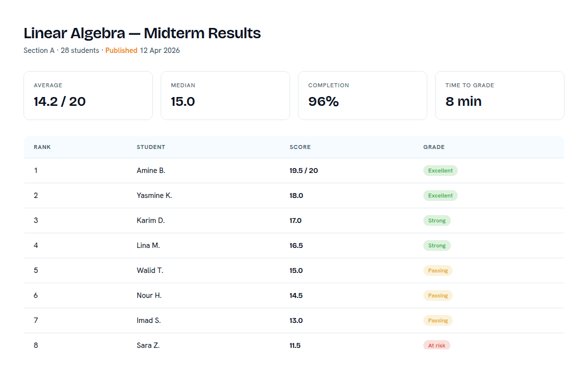Click the Section A label
This screenshot has height=392, width=588.
[39, 50]
